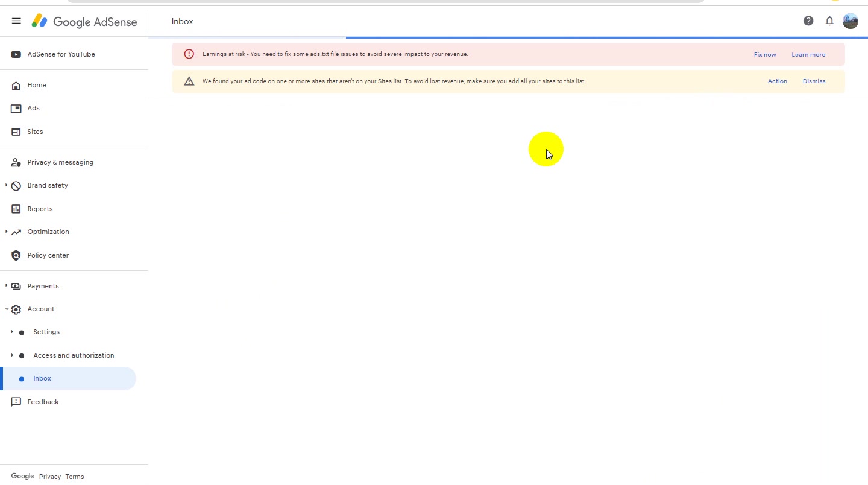This screenshot has width=868, height=485.
Task: Open the Terms footer link
Action: tap(75, 477)
